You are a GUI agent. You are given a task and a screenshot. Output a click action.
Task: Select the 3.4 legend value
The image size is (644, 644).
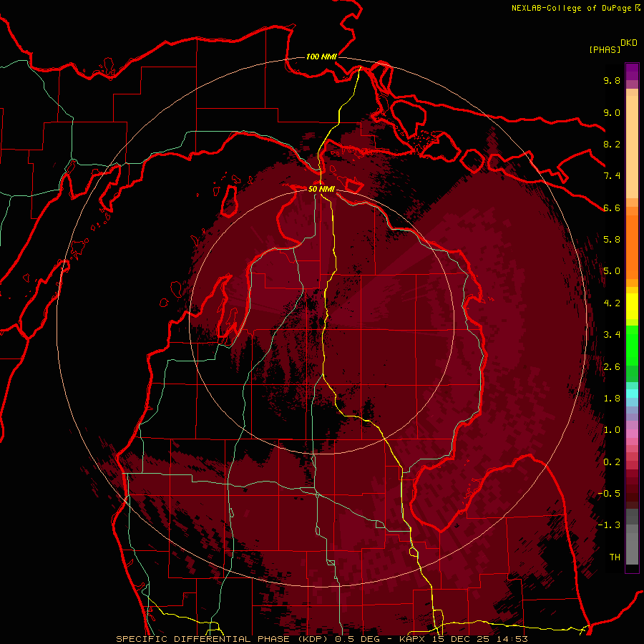pyautogui.click(x=612, y=335)
